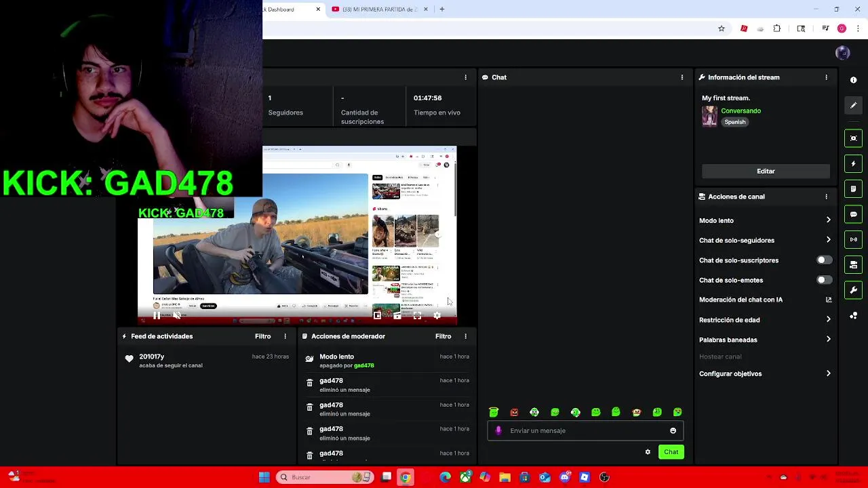Open the emoji picker in chat input
This screenshot has height=488, width=868.
coord(673,430)
